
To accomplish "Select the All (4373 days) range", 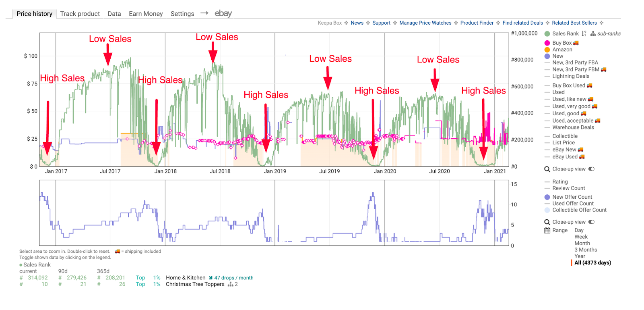I will point(592,263).
